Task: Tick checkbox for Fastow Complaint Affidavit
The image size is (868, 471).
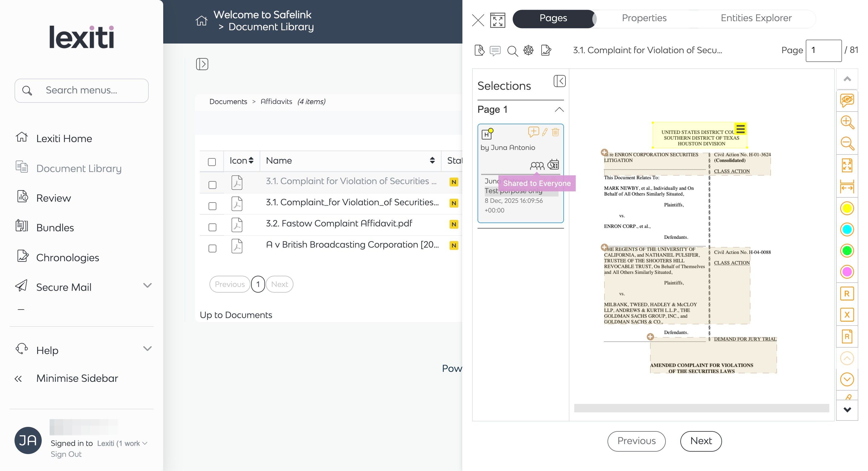Action: coord(212,227)
